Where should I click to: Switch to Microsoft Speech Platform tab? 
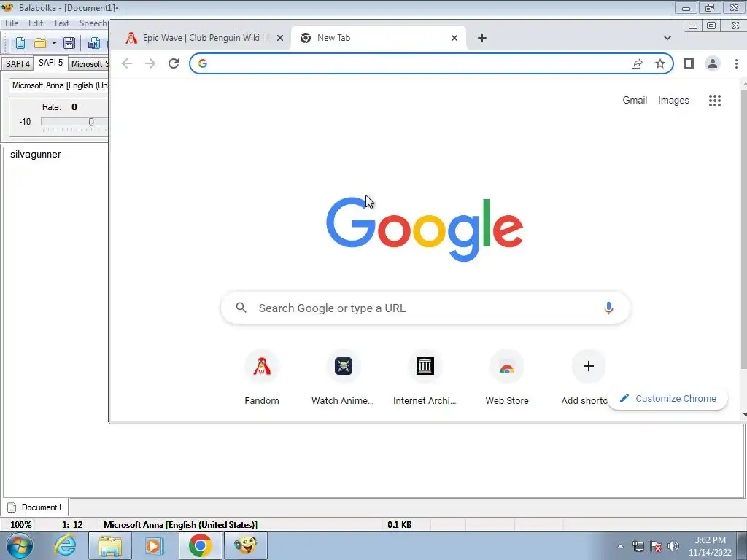pyautogui.click(x=90, y=64)
